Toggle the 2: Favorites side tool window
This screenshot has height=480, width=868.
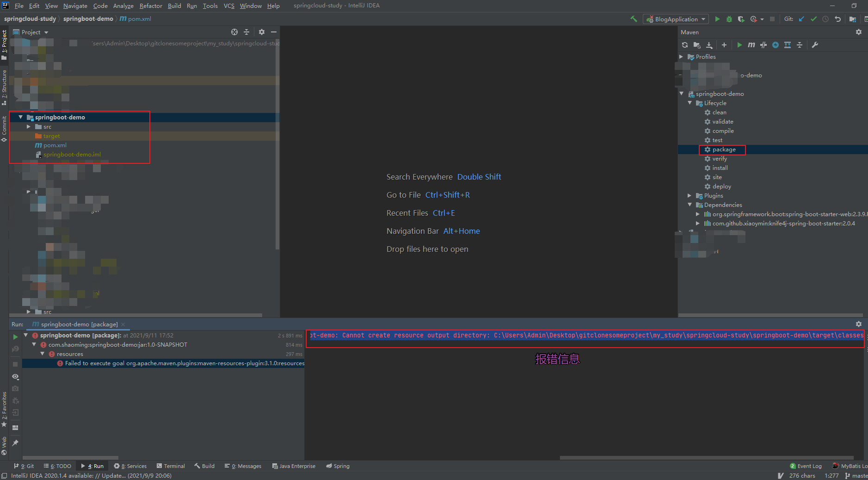pyautogui.click(x=4, y=409)
